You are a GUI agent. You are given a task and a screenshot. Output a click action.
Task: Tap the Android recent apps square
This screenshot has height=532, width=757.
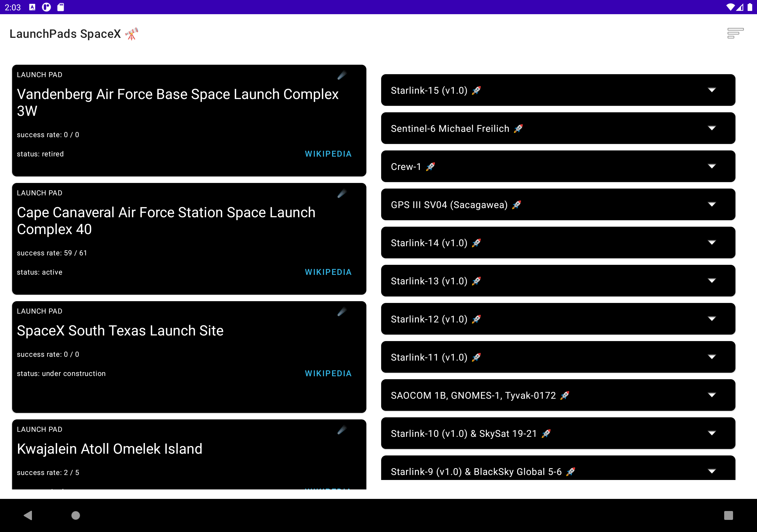pos(728,515)
